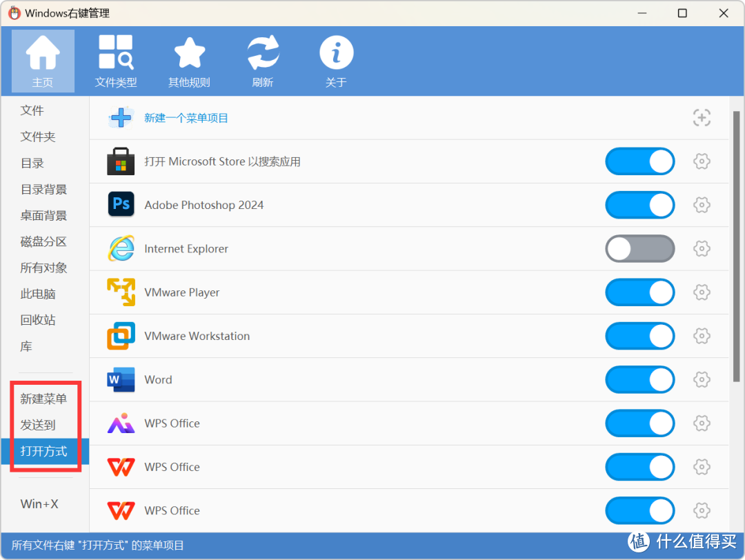745x560 pixels.
Task: Open 回收站 sidebar entry
Action: pos(38,320)
